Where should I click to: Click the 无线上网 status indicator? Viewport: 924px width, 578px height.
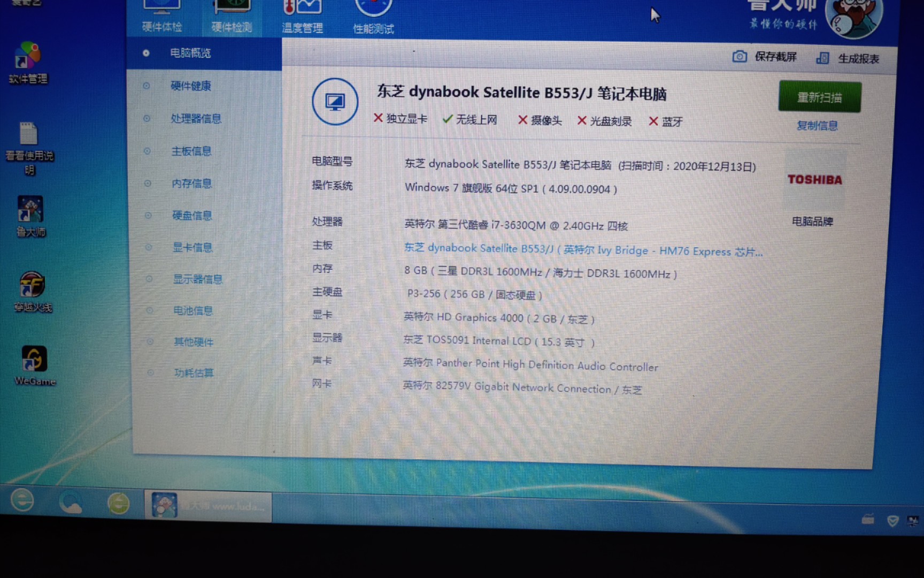tap(470, 119)
